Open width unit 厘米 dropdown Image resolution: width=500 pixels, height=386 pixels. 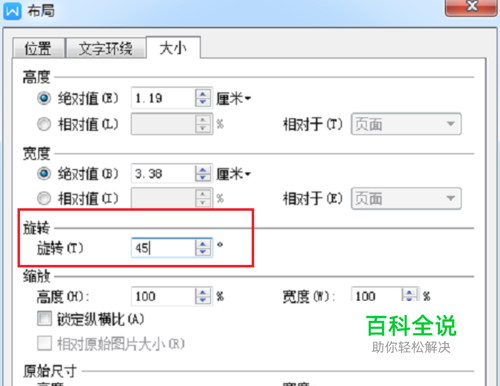click(x=233, y=174)
